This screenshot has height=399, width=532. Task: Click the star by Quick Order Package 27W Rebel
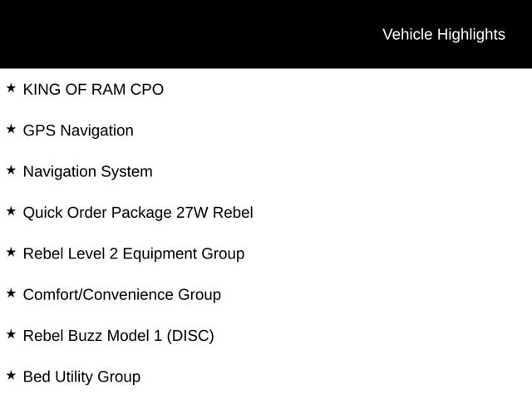click(11, 211)
